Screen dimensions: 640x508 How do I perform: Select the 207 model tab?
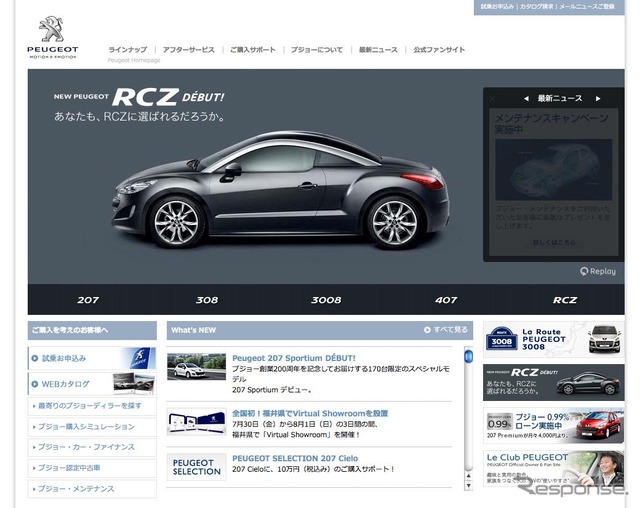[88, 300]
